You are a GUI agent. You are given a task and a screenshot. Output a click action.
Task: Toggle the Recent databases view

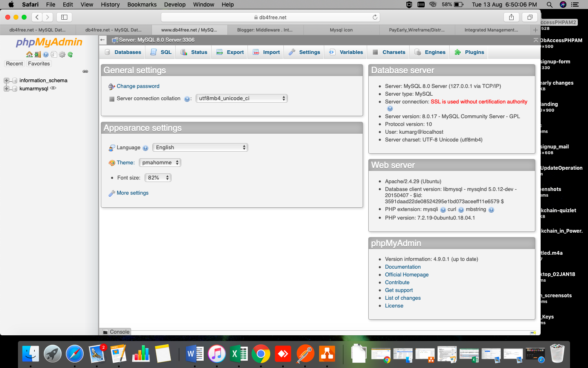tap(14, 63)
